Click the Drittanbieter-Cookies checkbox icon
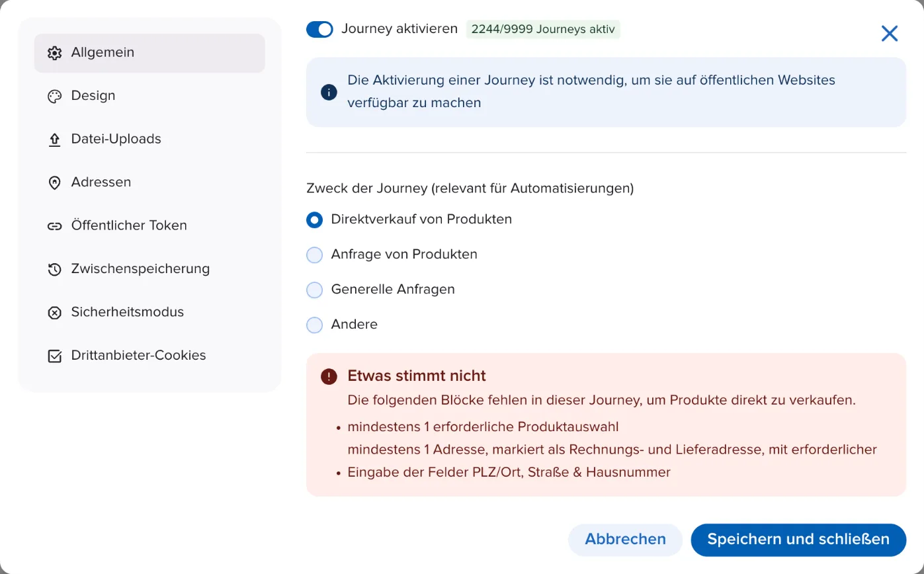 point(54,356)
